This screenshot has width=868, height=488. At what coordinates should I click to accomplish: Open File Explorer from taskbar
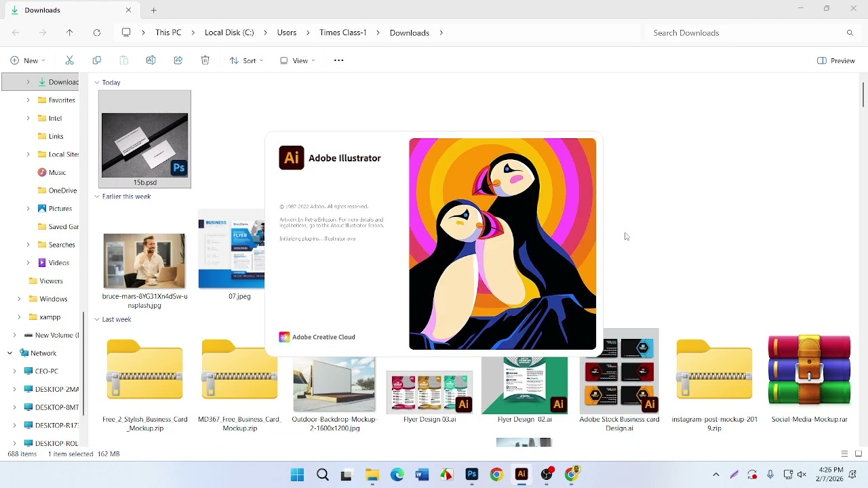(x=372, y=474)
